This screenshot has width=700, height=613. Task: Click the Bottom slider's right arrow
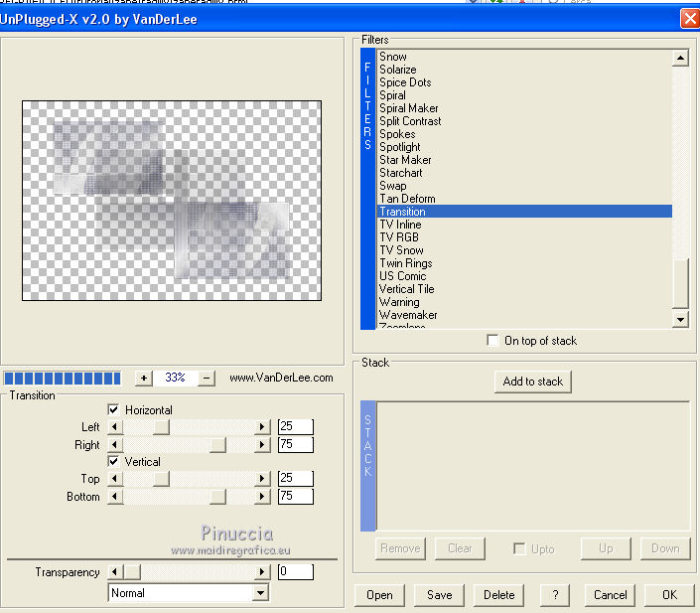(262, 497)
